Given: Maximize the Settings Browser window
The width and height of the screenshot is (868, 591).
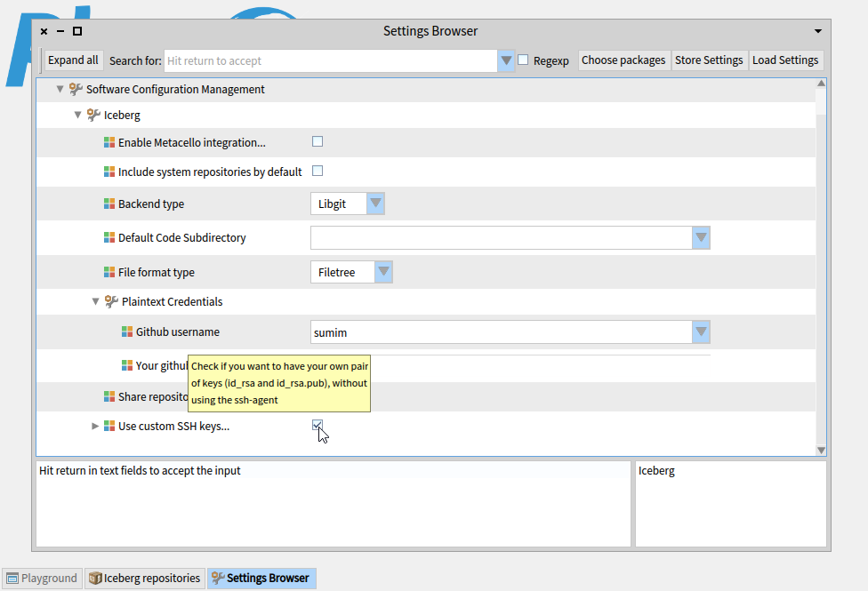Looking at the screenshot, I should (x=77, y=31).
